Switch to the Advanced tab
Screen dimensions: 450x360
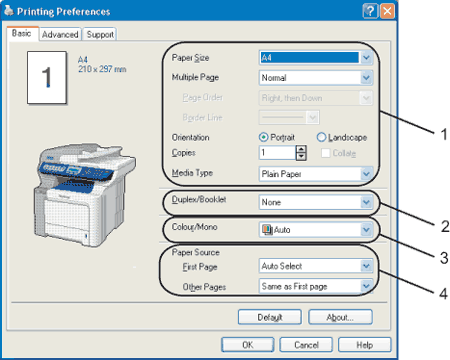coord(60,34)
